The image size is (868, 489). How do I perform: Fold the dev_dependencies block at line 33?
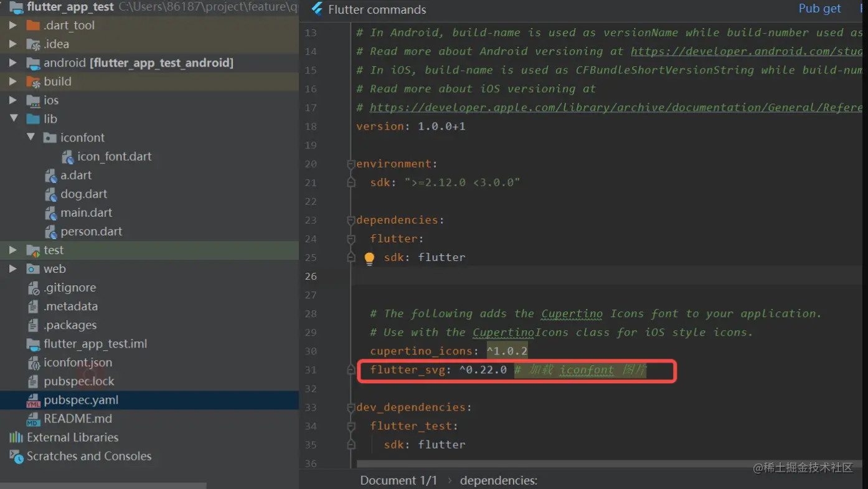351,407
